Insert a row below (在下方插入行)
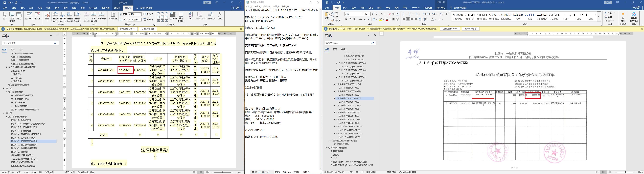Image resolution: width=644 pixels, height=174 pixels. click(x=63, y=17)
